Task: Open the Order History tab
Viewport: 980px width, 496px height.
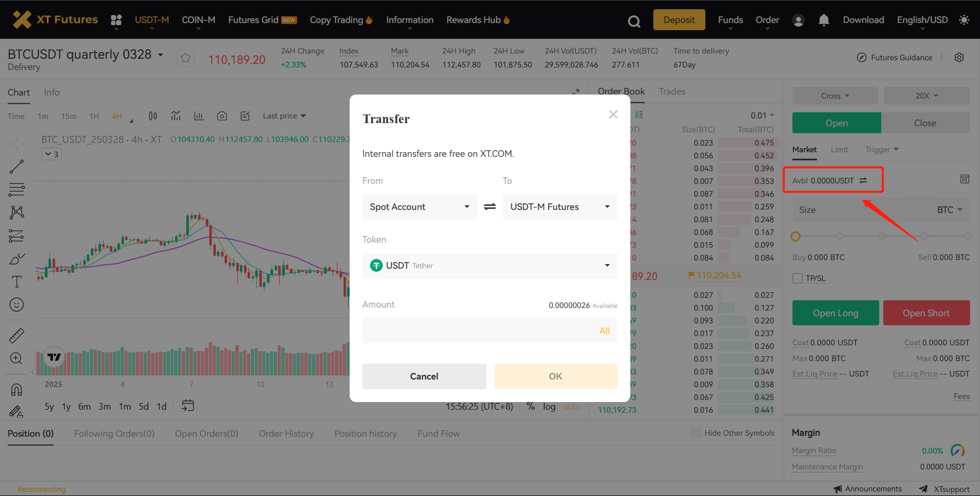Action: tap(286, 434)
